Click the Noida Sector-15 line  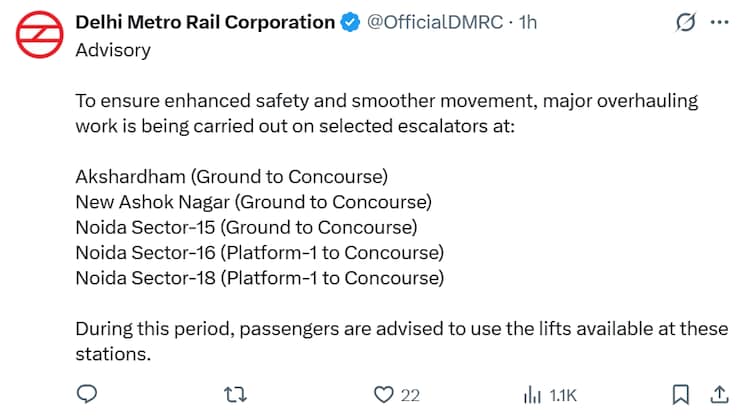246,227
